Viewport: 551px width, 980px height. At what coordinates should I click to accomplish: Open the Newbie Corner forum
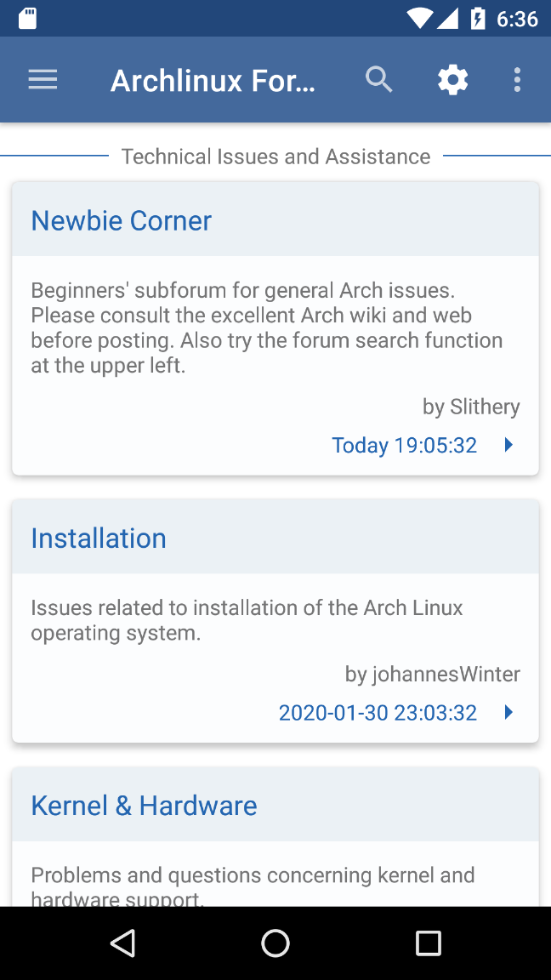pyautogui.click(x=122, y=220)
